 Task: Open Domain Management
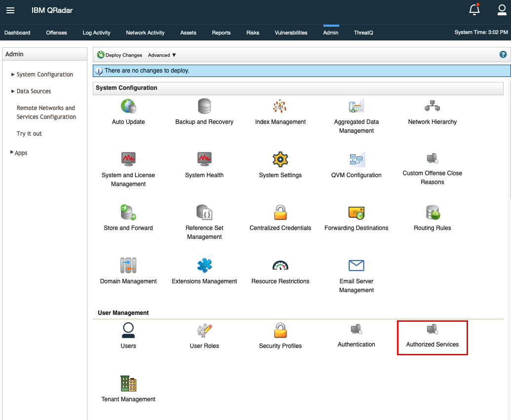coord(128,271)
